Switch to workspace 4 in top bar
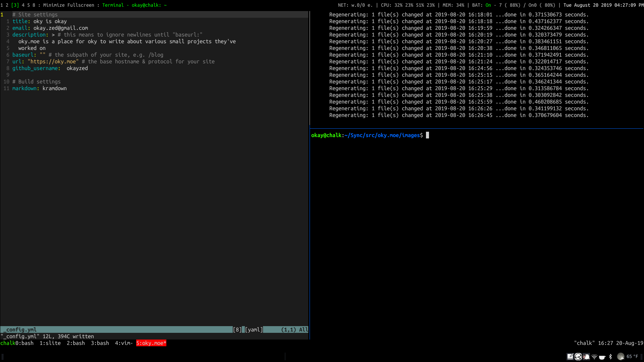The image size is (644, 362). [x=23, y=5]
